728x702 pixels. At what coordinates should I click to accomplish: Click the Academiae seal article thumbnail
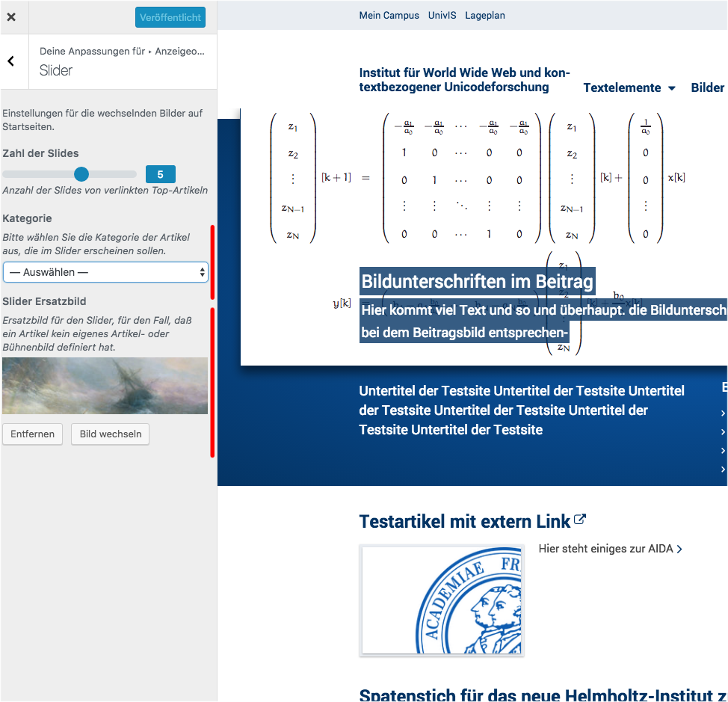(442, 601)
